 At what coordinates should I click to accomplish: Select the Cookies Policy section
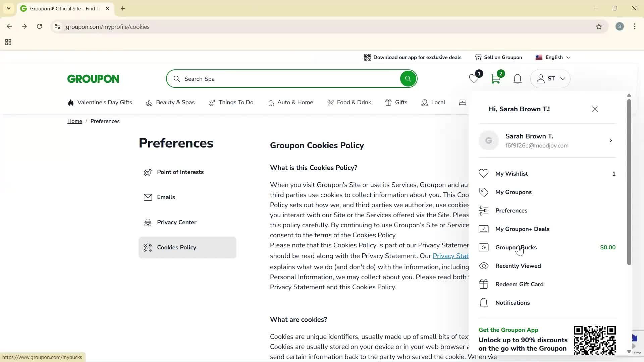[177, 247]
